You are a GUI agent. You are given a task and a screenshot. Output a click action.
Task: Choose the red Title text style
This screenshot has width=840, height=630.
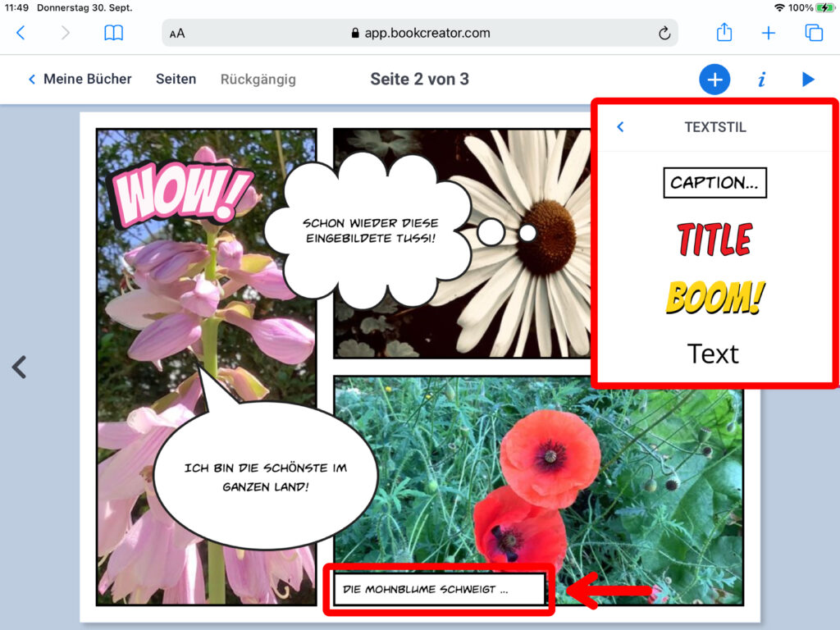click(x=714, y=240)
